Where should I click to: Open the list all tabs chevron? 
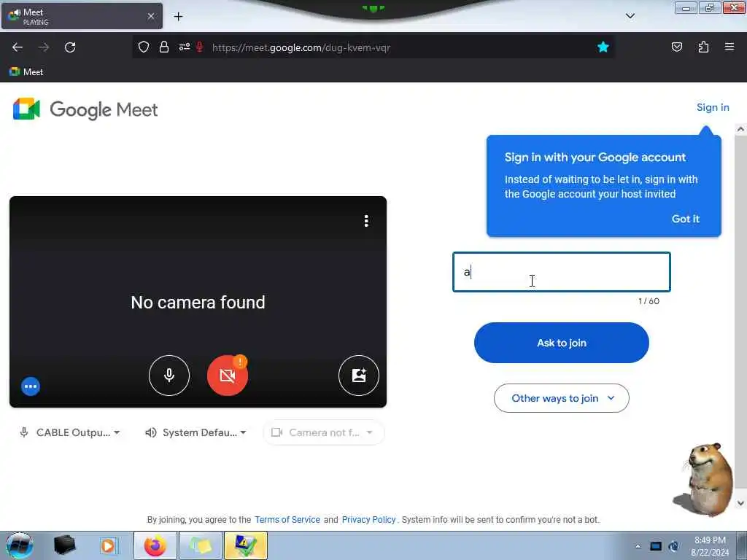[x=630, y=16]
